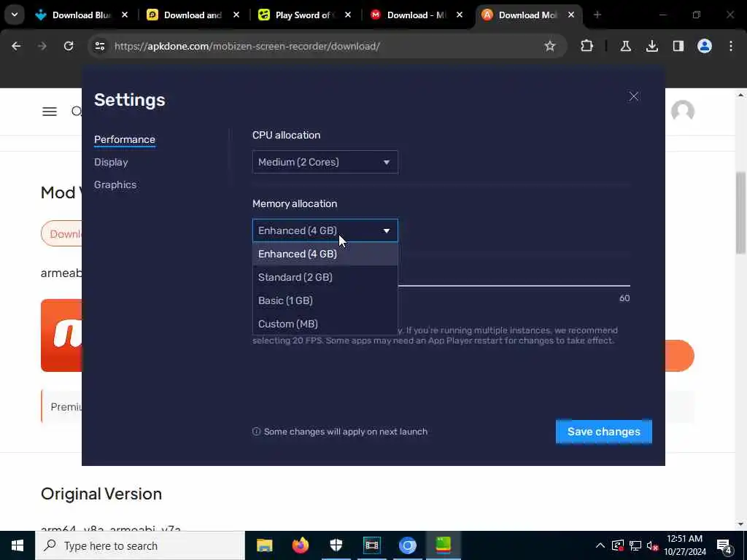Open the Display settings section

(x=111, y=162)
